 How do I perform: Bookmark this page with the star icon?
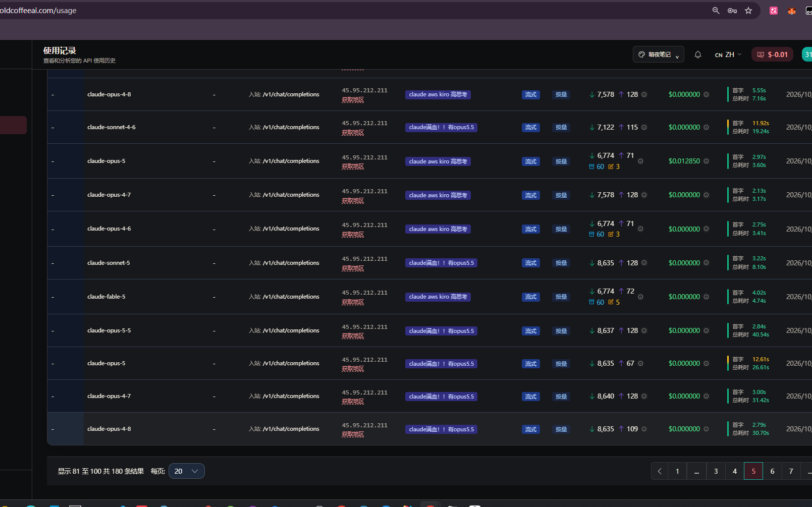tap(748, 11)
